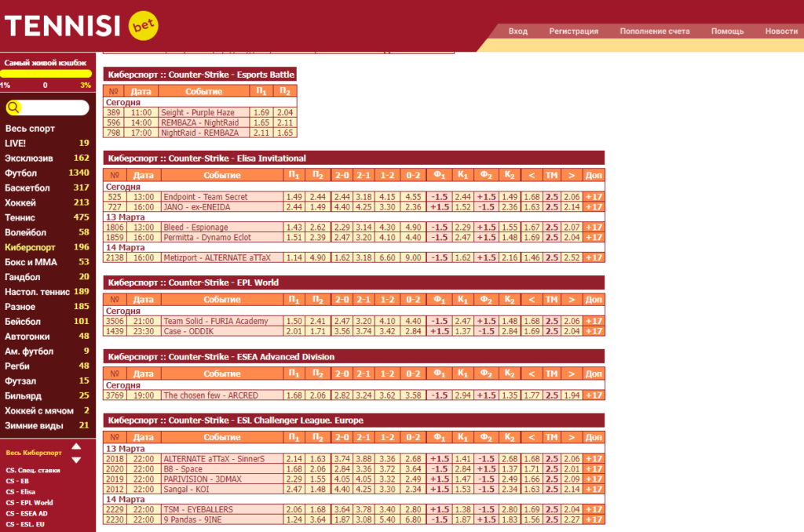The height and width of the screenshot is (532, 804).
Task: Expand +17 extras for Bleed - Espionage
Action: (594, 227)
